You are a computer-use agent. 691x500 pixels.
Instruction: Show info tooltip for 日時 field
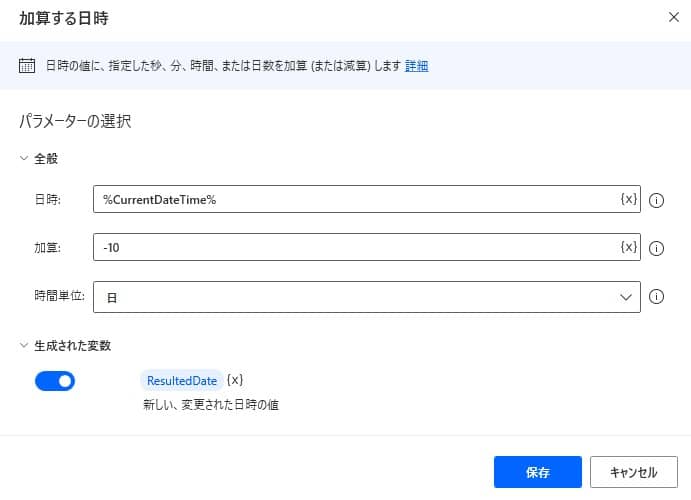(657, 200)
